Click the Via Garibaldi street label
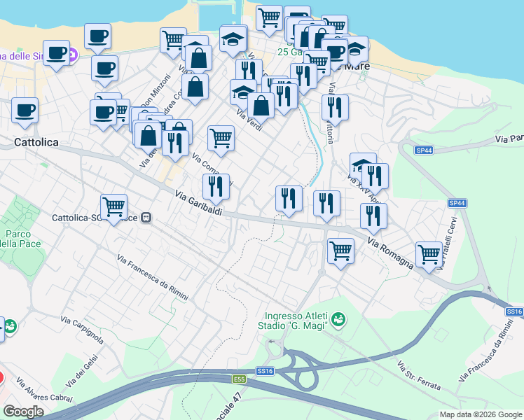524x420 pixels. tap(198, 203)
